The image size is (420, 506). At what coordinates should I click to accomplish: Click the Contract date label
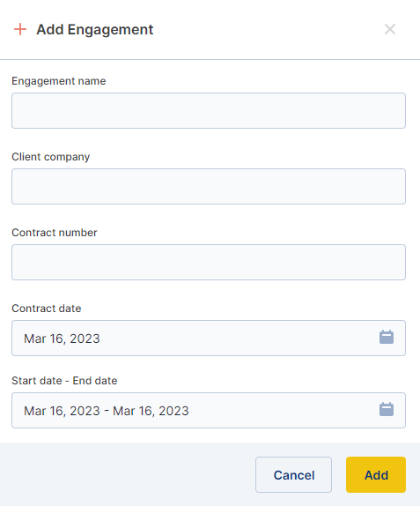[47, 309]
